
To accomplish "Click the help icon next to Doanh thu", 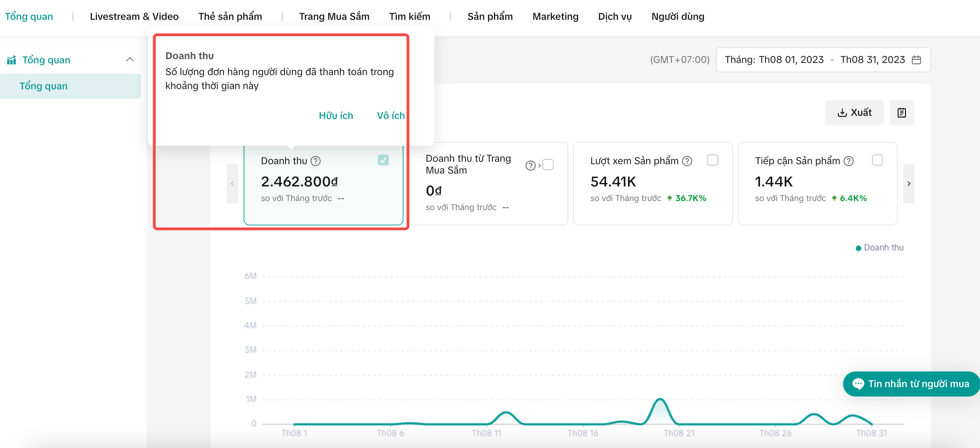I will (x=316, y=161).
